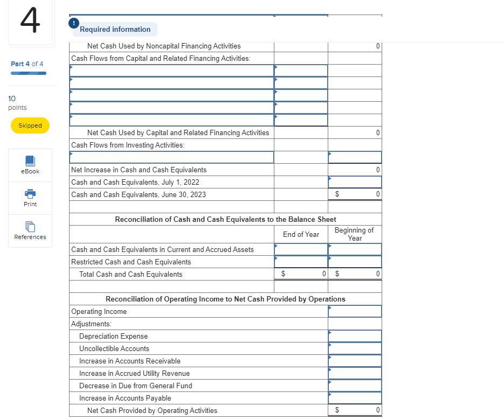Open first account dropdown under Capital Financing Activities
This screenshot has width=504, height=420.
pyautogui.click(x=171, y=69)
